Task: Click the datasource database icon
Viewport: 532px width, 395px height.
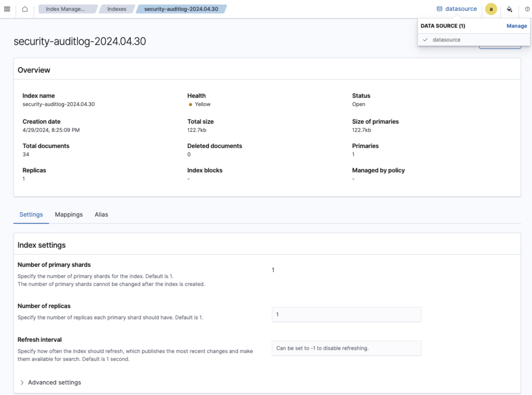Action: coord(440,9)
